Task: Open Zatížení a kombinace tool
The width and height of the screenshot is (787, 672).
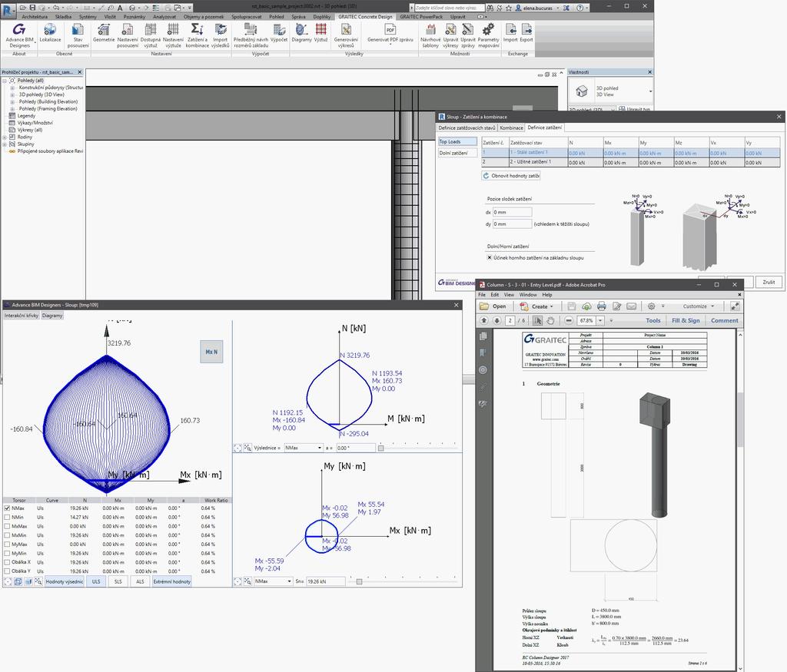Action: coord(198,35)
